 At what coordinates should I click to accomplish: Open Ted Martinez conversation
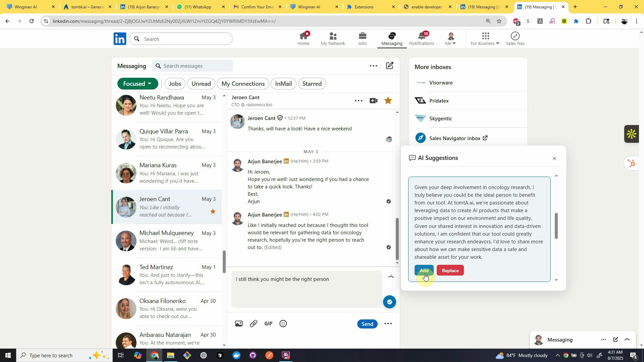coord(166,275)
